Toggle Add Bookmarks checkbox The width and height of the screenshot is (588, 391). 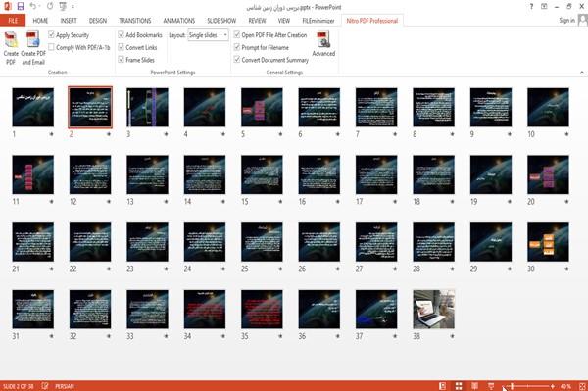tap(122, 35)
